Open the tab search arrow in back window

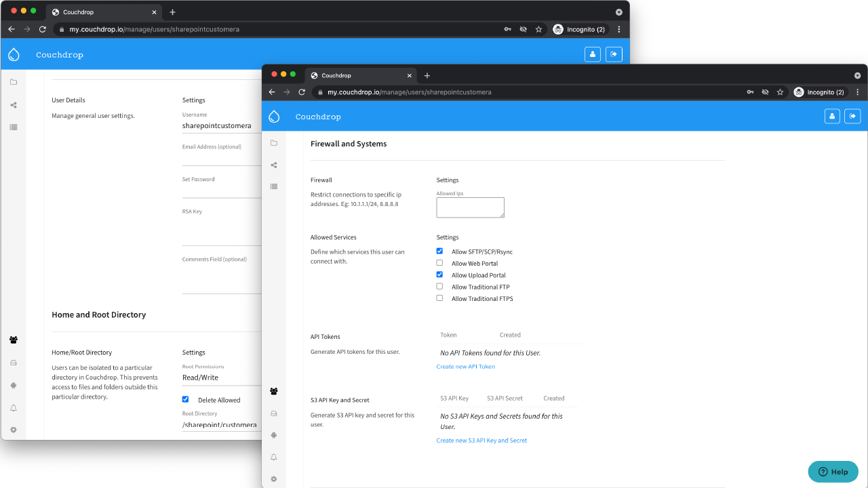tap(618, 12)
